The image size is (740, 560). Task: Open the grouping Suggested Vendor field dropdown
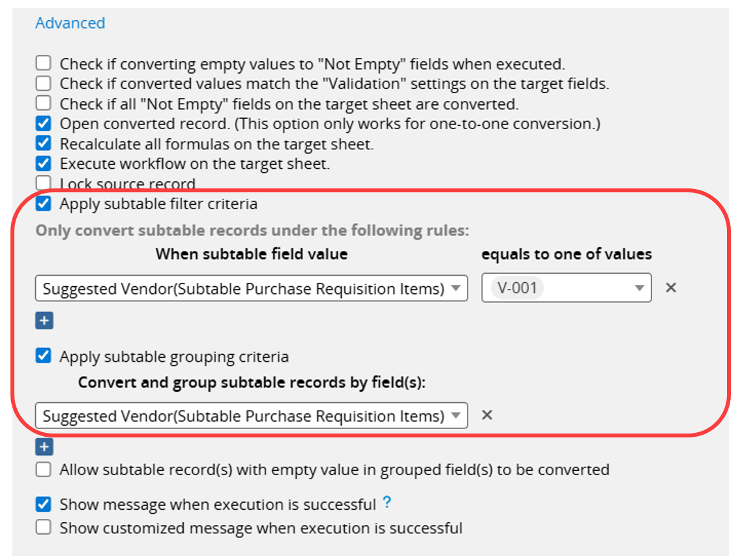click(251, 415)
